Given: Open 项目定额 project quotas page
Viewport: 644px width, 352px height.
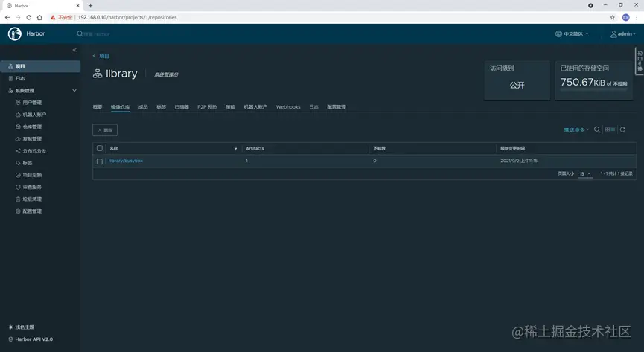Looking at the screenshot, I should tap(32, 175).
